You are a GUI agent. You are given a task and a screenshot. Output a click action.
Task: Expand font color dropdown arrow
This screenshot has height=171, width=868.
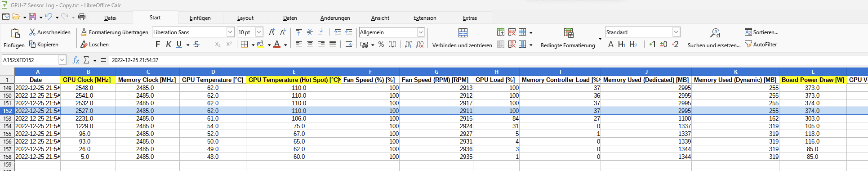pyautogui.click(x=285, y=45)
